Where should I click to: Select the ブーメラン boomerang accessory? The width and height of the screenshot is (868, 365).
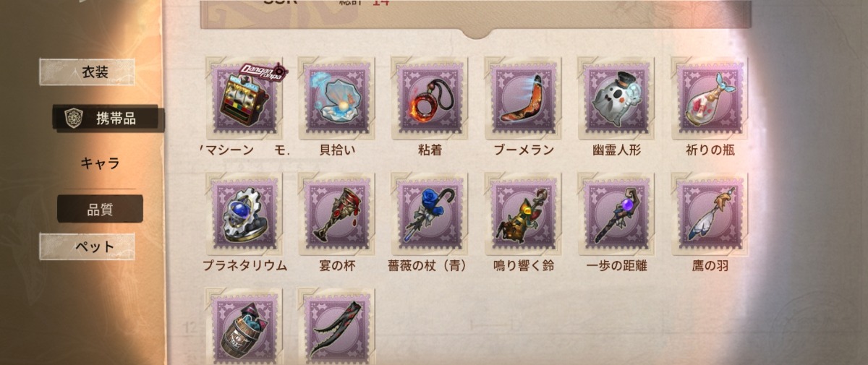point(523,99)
